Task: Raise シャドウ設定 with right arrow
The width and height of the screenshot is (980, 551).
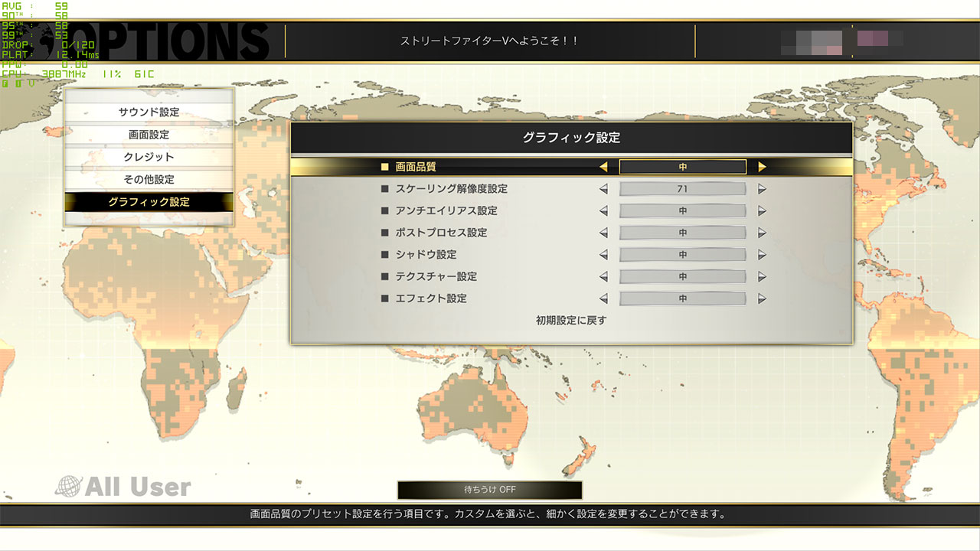Action: pos(762,255)
